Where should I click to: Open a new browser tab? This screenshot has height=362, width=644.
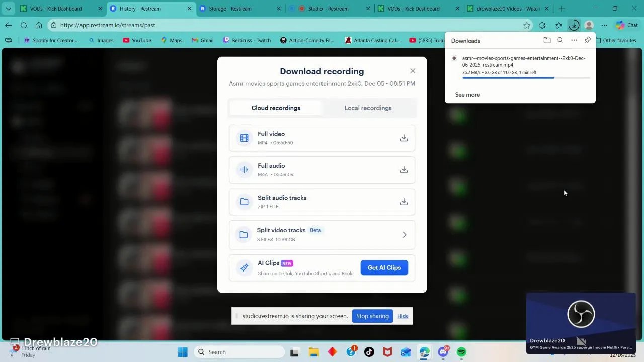coord(562,9)
